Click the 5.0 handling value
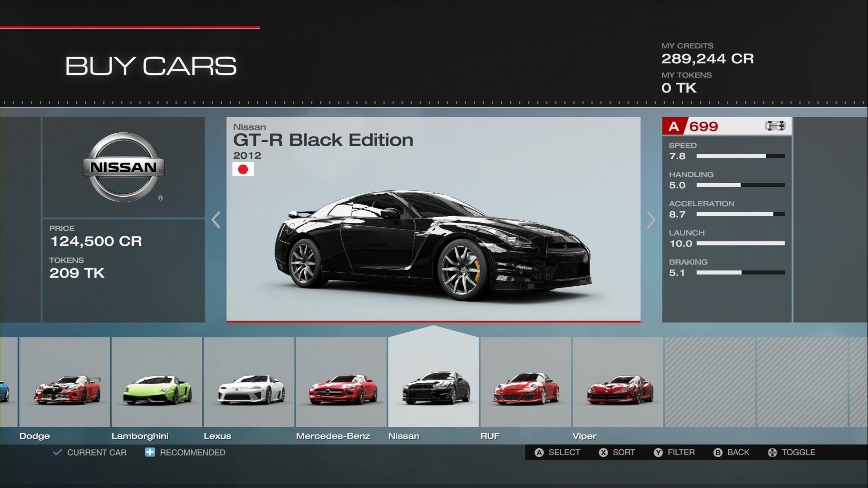This screenshot has width=868, height=488. [677, 186]
